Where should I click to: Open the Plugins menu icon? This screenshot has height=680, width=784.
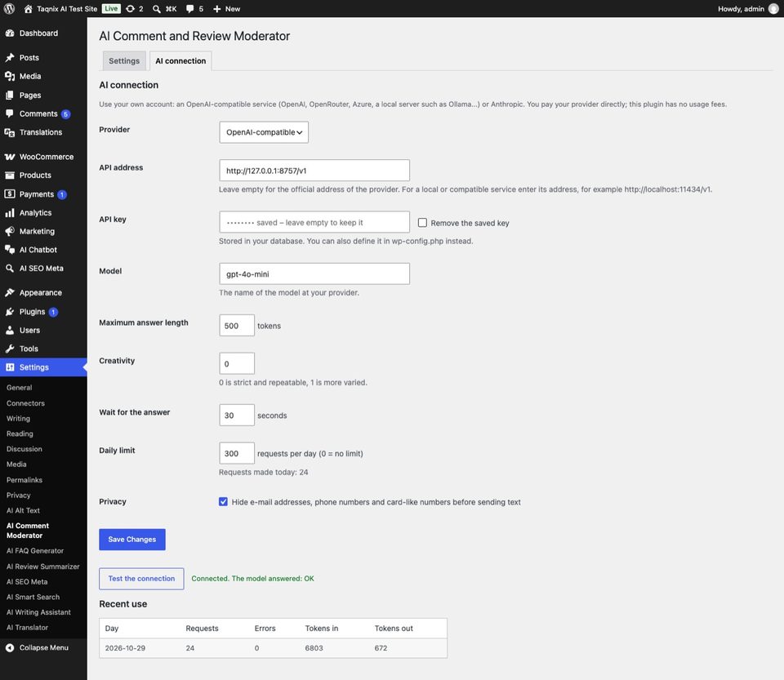[x=10, y=311]
